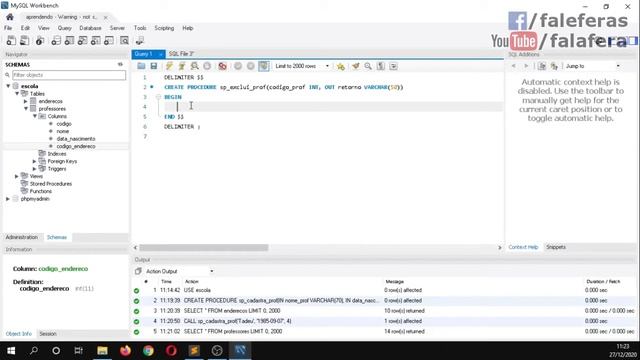The height and width of the screenshot is (360, 640).
Task: Select the data_nascimento column
Action: point(76,139)
